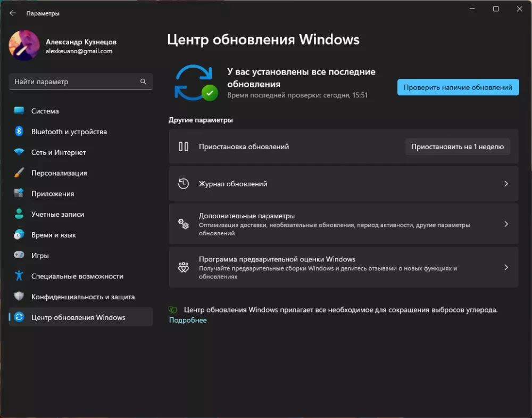Click the magnifier icon in search box

pyautogui.click(x=143, y=82)
